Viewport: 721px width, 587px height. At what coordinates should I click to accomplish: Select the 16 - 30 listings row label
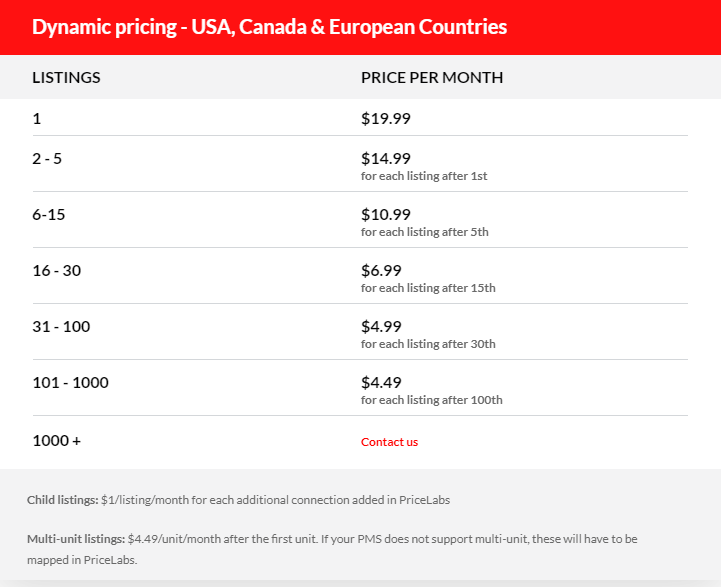[x=57, y=271]
